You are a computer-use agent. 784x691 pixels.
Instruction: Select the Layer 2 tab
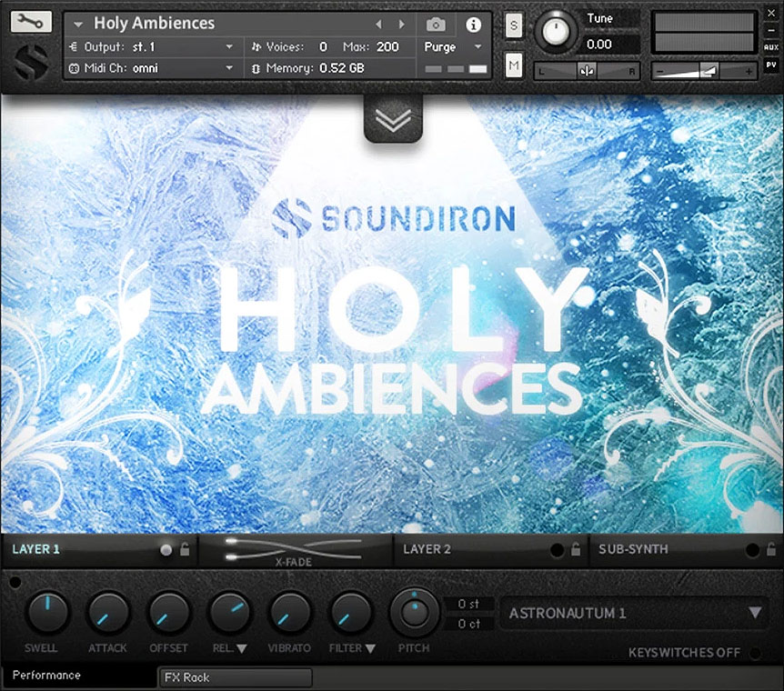coord(427,549)
